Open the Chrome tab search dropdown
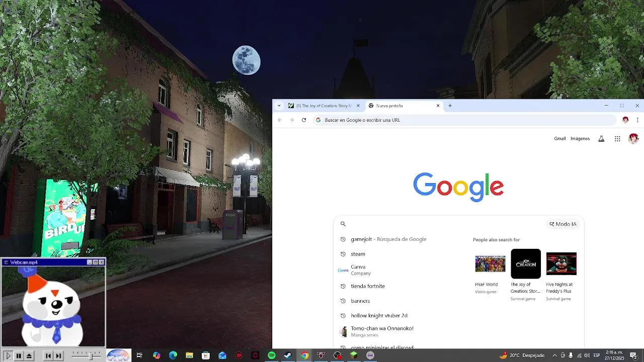Viewport: 644px width, 362px height. (x=279, y=106)
